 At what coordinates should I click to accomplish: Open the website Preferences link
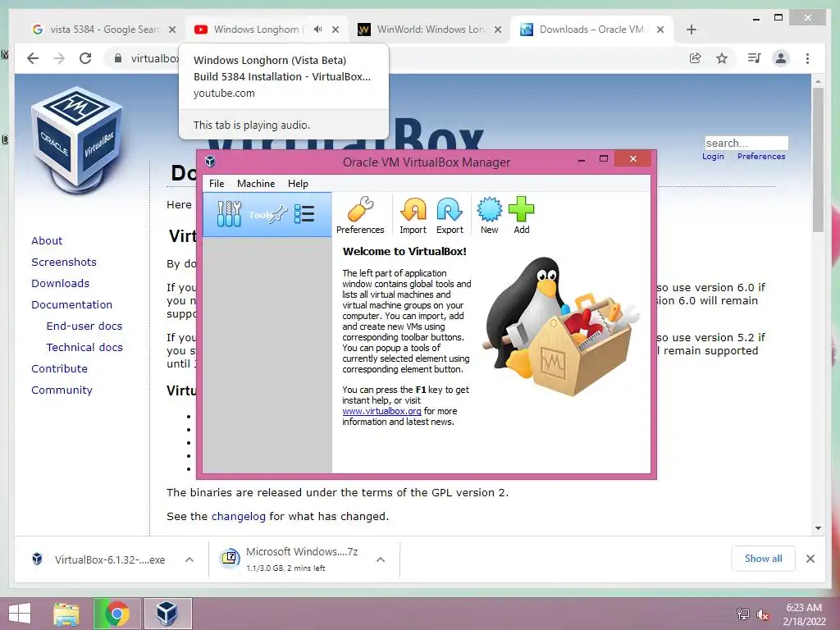pyautogui.click(x=760, y=157)
